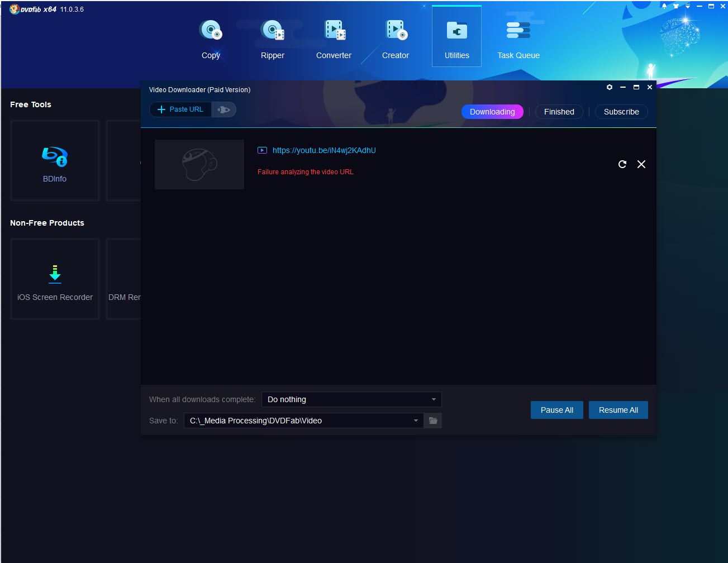The image size is (728, 563).
Task: Open Video Downloader settings gear
Action: (x=610, y=87)
